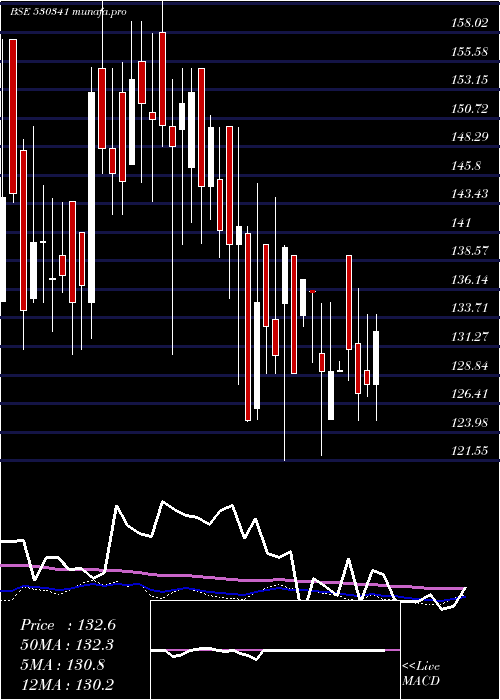Viewport: 500px width, 700px height.
Task: Click the 126.41 price axis label
Action: tap(470, 394)
